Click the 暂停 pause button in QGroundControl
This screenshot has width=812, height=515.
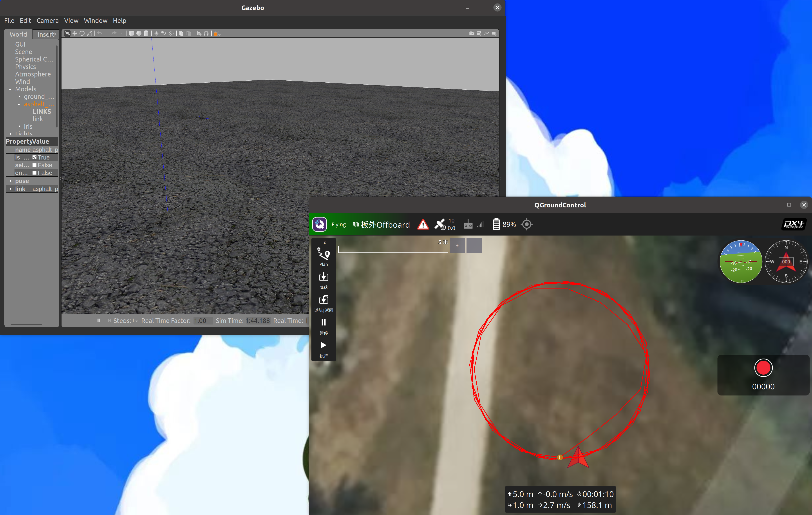[323, 326]
